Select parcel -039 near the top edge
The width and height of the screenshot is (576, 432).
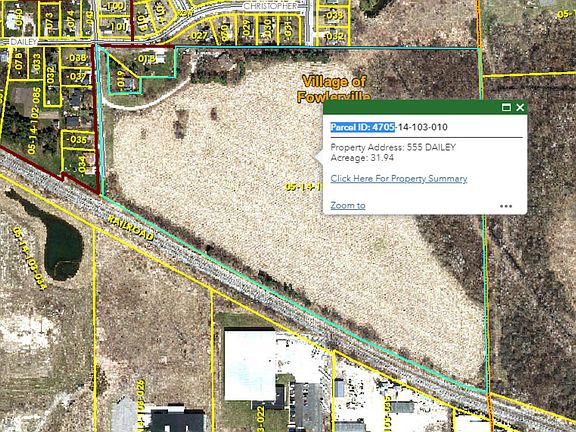[x=334, y=15]
